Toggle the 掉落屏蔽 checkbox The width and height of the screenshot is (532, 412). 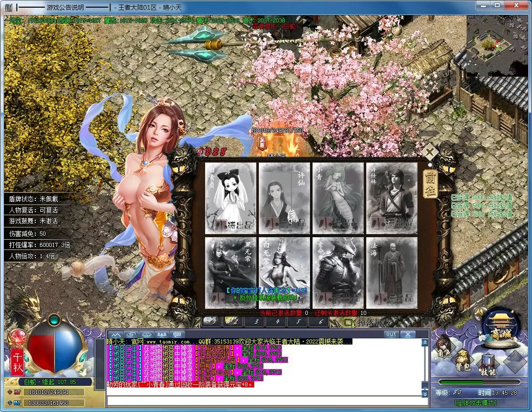tap(348, 323)
